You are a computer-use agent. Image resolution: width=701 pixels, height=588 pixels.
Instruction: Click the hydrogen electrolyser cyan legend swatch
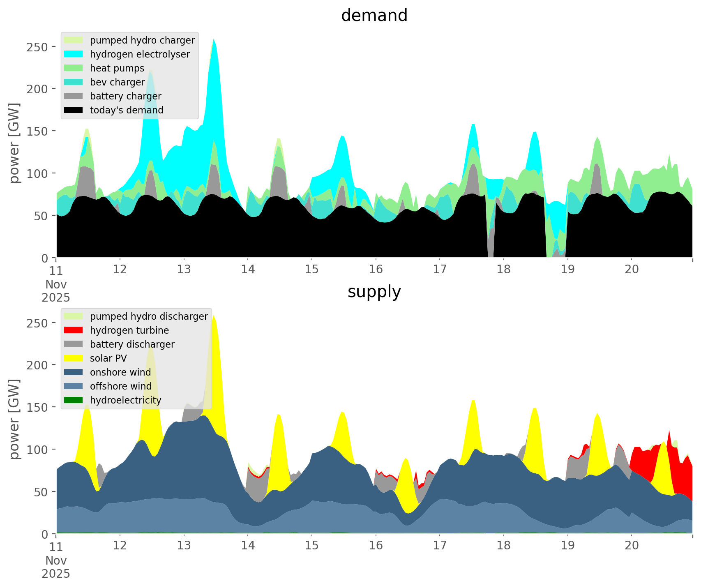click(74, 54)
